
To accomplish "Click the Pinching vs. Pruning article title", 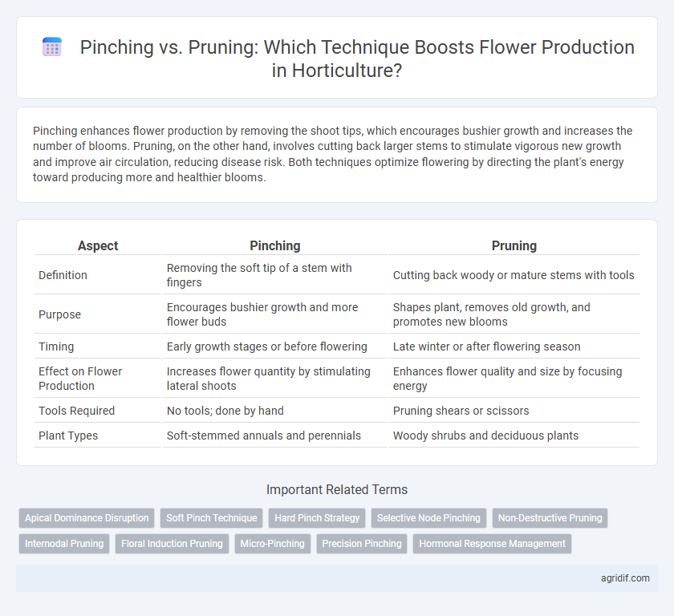I will tap(357, 59).
